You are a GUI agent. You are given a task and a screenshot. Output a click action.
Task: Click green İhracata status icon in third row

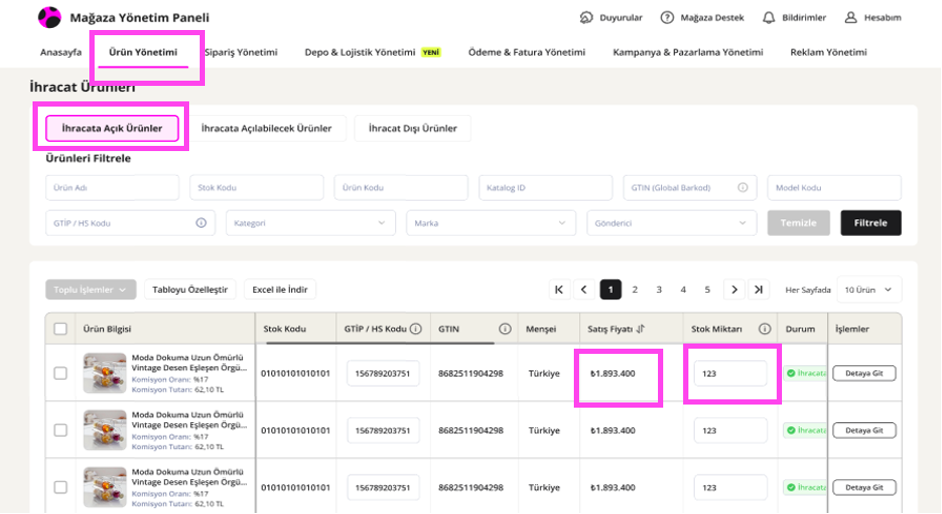791,487
